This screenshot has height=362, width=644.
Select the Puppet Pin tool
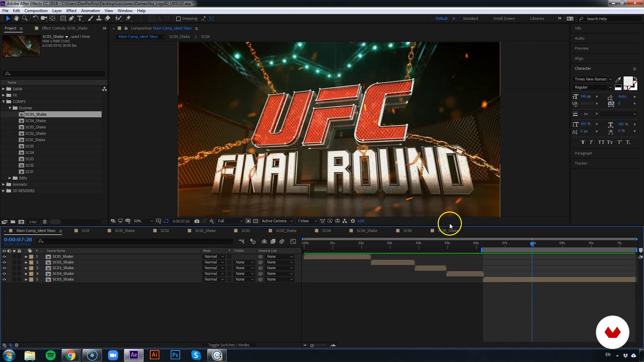point(128,18)
